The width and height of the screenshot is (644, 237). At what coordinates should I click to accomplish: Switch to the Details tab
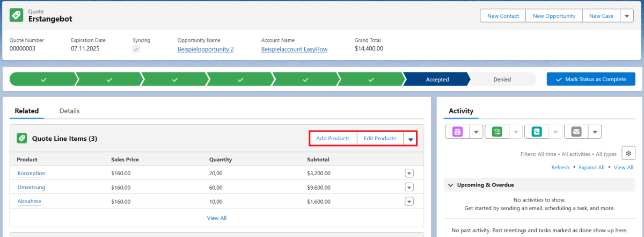(69, 111)
